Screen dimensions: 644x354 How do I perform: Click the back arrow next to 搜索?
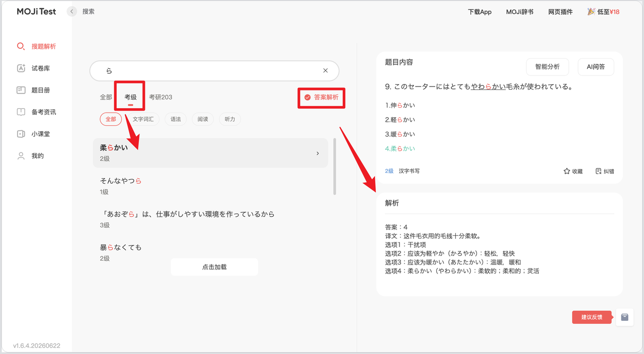[x=72, y=11]
